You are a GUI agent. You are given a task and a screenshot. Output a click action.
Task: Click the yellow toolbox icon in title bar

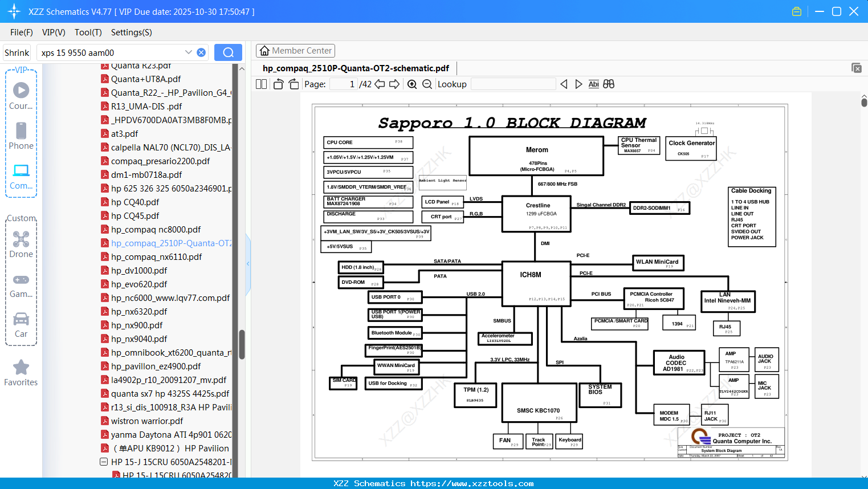797,11
